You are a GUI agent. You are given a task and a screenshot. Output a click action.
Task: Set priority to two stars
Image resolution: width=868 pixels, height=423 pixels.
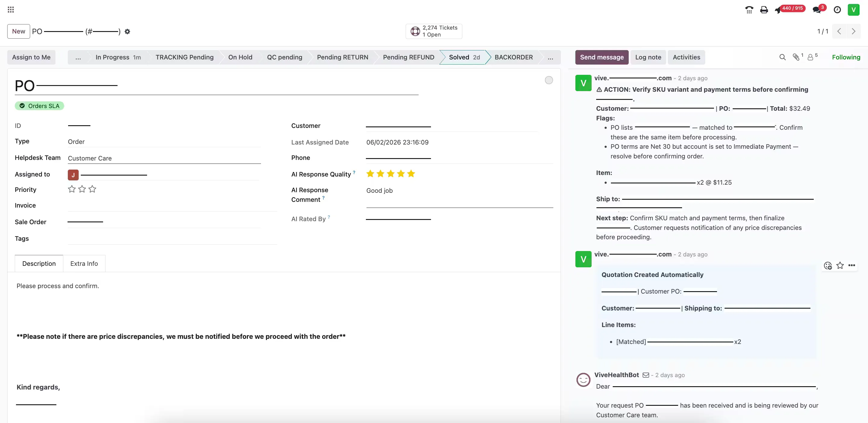(82, 189)
